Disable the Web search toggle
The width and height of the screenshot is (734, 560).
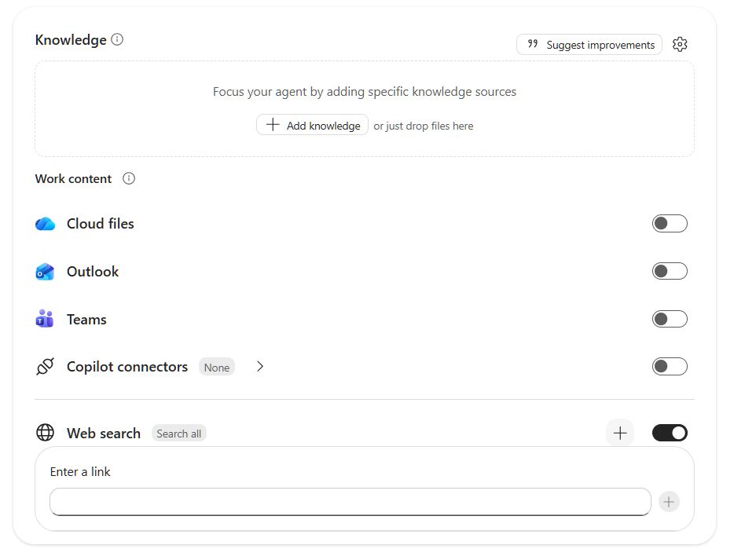pos(670,433)
